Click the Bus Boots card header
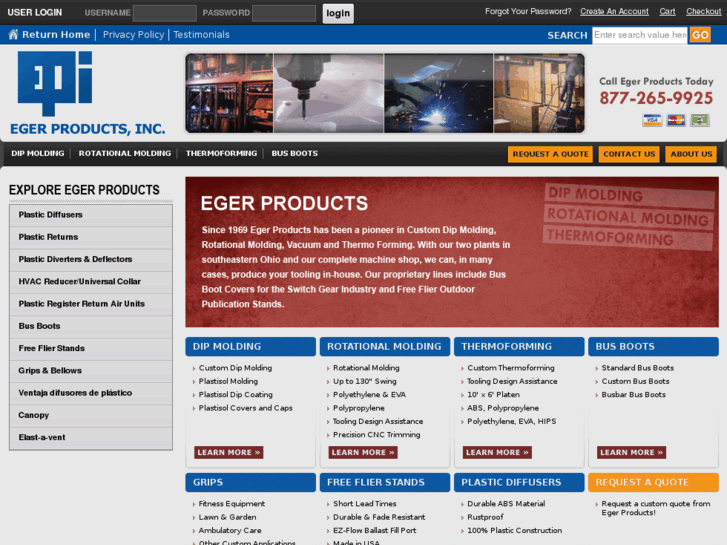 [x=653, y=346]
